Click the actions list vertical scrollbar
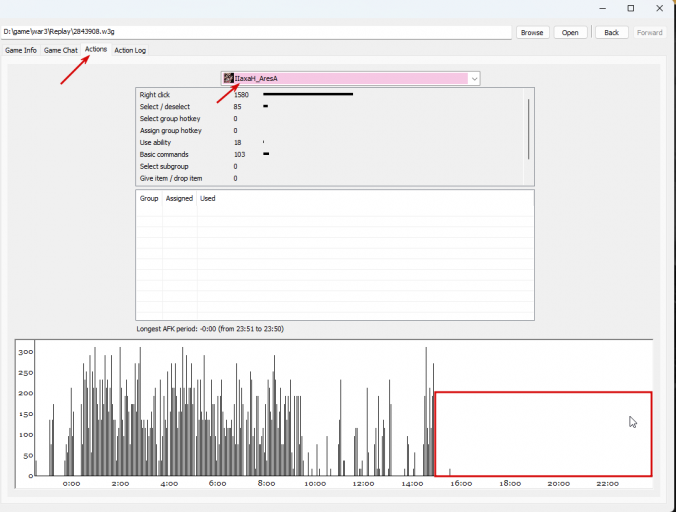Screen dimensions: 676x512 (529, 129)
